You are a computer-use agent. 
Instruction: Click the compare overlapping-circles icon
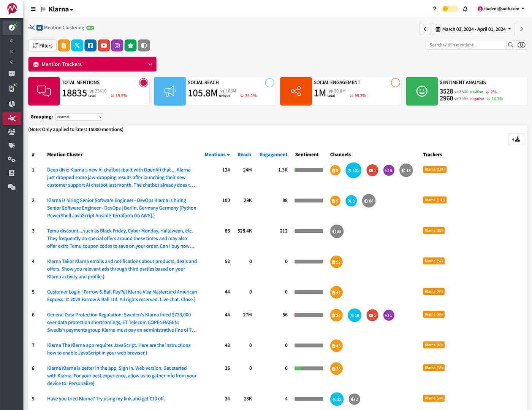click(x=522, y=45)
